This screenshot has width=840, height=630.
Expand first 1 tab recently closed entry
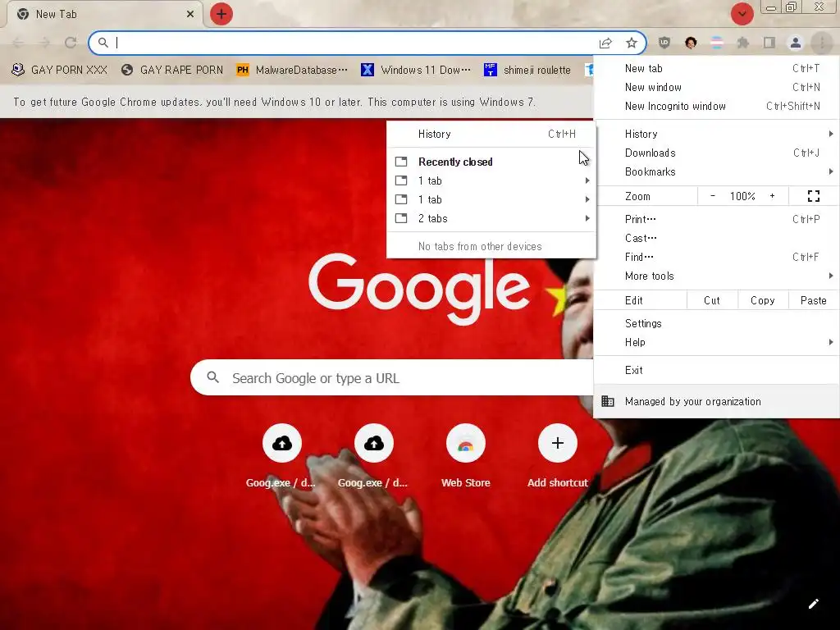pyautogui.click(x=491, y=180)
